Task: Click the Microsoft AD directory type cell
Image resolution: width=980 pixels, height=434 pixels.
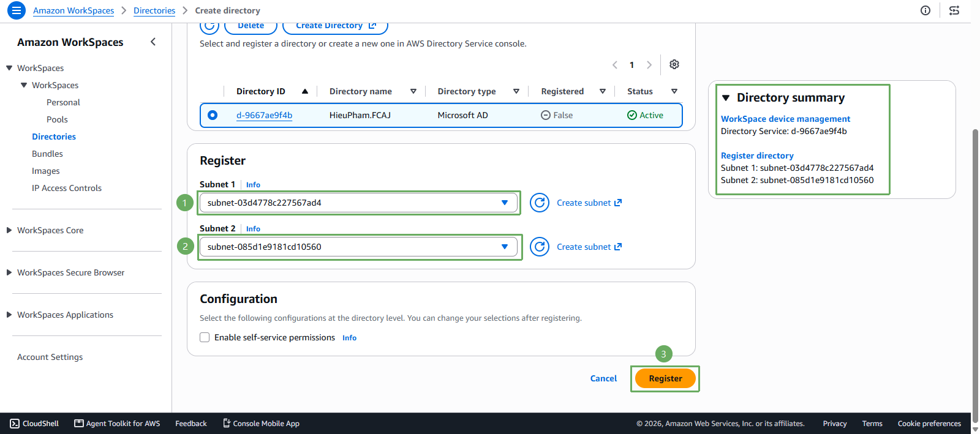Action: click(x=463, y=115)
